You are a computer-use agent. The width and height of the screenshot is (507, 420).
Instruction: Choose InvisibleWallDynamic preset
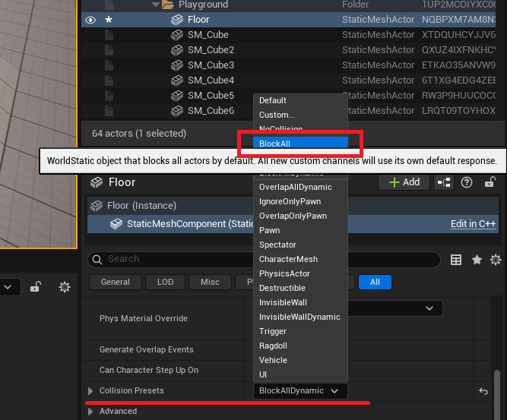300,317
